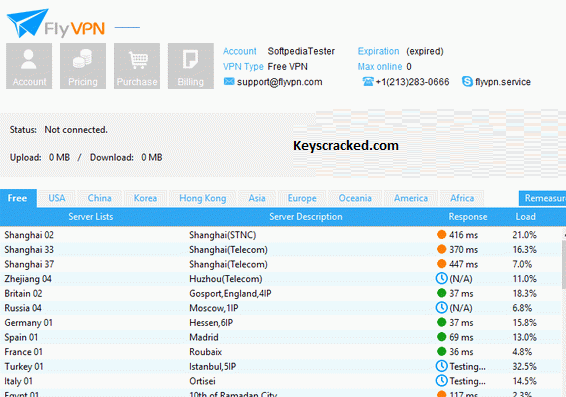Select the Turkey 01 server row

281,366
